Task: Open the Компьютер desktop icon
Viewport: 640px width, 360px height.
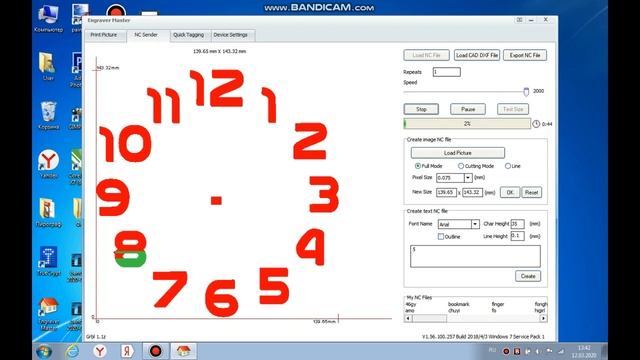Action: (48, 18)
